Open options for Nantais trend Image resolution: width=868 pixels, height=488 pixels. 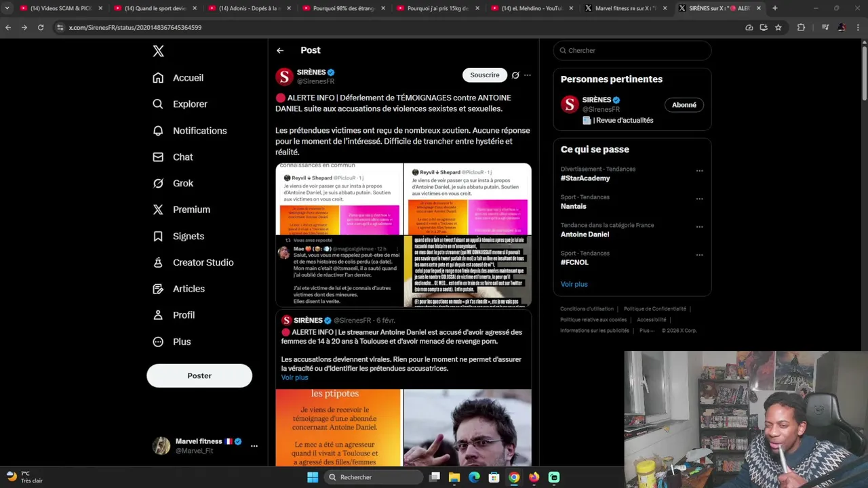pyautogui.click(x=699, y=199)
